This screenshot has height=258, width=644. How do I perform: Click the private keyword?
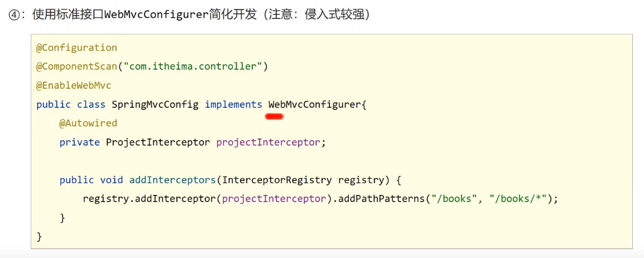click(x=80, y=142)
